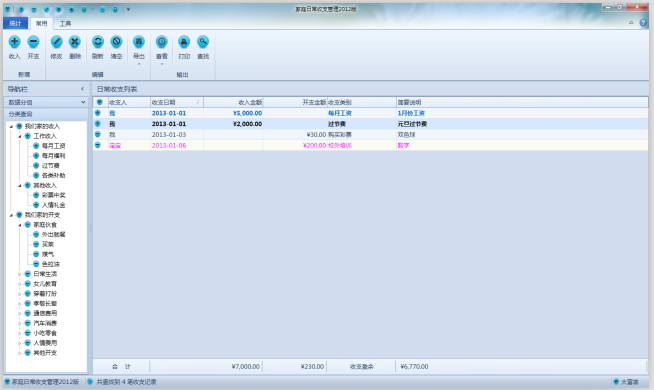Select 通信费用 in the category tree

[45, 313]
